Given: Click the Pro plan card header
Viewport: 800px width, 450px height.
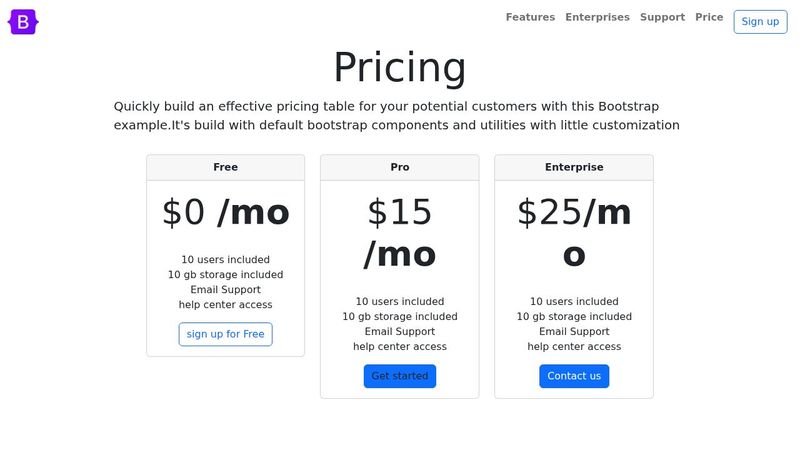Looking at the screenshot, I should (x=399, y=167).
